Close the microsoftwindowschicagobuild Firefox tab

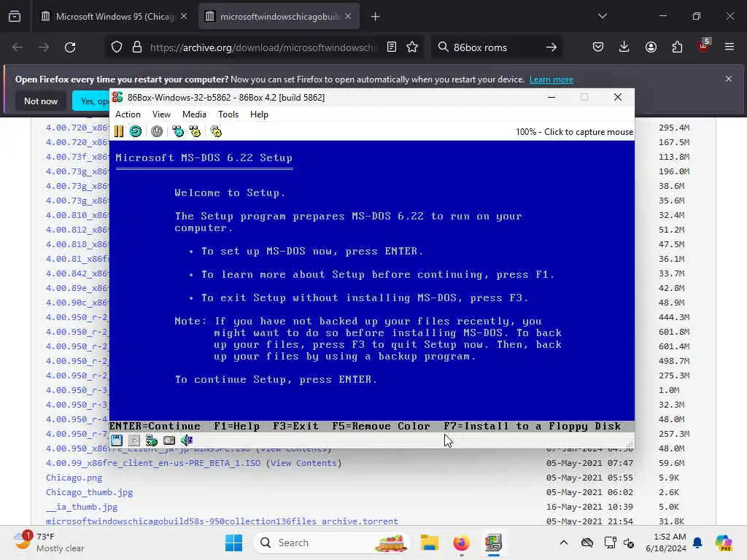click(348, 17)
